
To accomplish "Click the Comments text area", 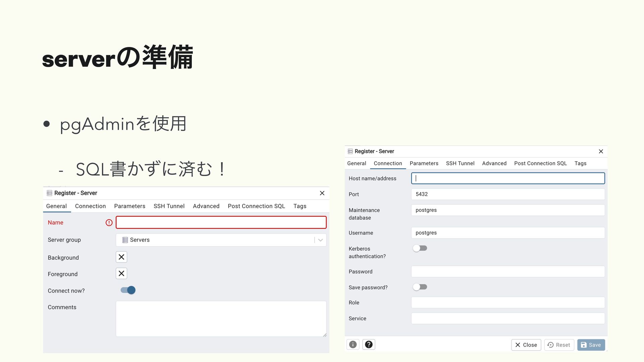I will point(221,318).
